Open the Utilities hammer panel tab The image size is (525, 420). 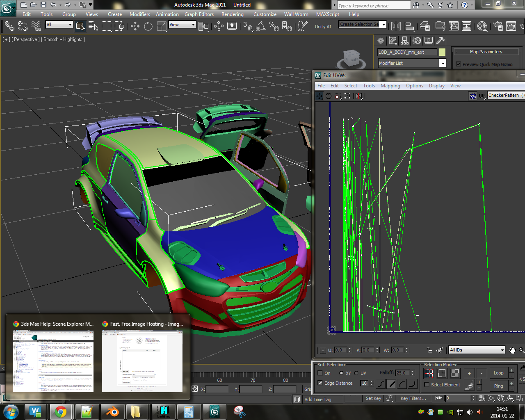(441, 41)
